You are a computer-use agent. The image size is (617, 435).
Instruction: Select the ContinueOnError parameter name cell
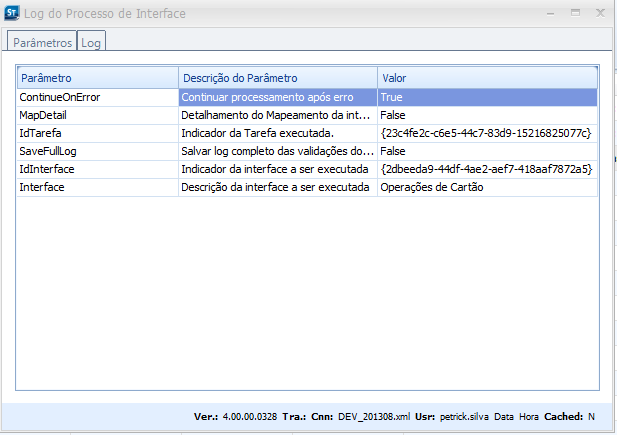coord(97,98)
